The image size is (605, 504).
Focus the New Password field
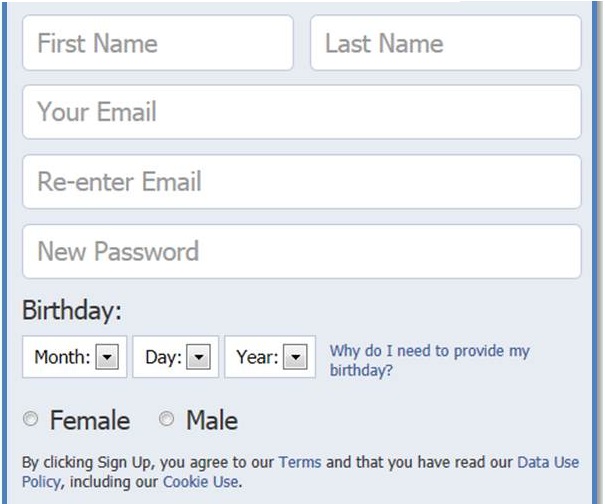(x=301, y=251)
